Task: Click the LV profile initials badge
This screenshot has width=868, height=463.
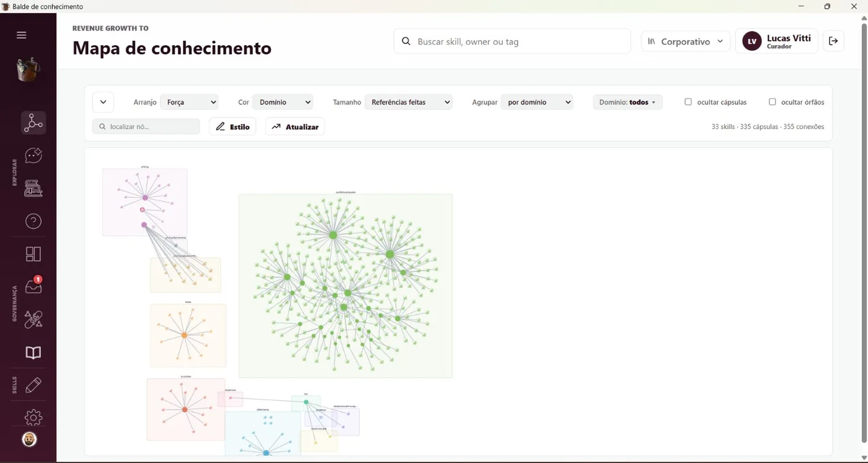Action: tap(752, 42)
